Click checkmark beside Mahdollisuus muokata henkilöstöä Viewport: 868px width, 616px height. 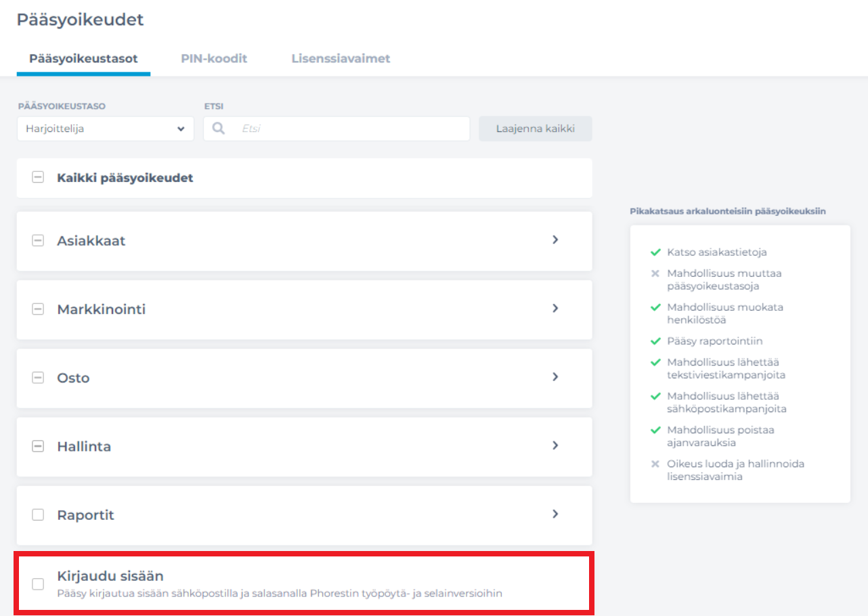point(655,307)
